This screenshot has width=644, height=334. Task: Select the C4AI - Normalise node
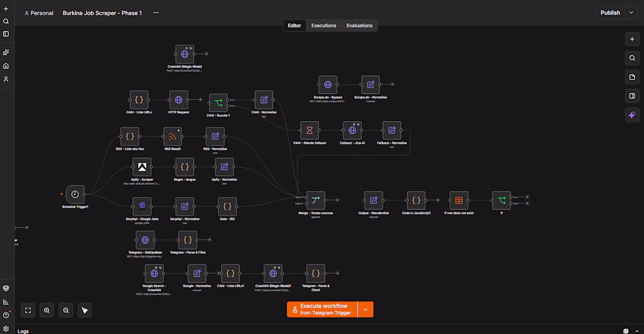point(263,99)
